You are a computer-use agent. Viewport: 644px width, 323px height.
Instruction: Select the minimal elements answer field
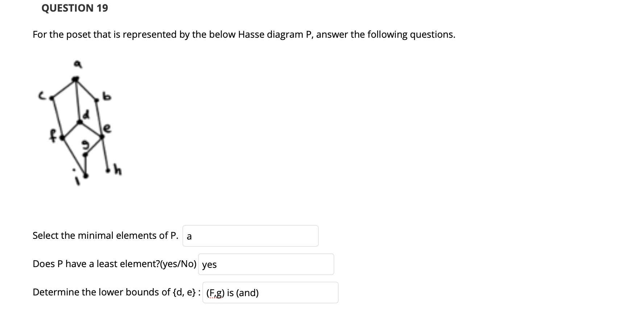point(250,236)
